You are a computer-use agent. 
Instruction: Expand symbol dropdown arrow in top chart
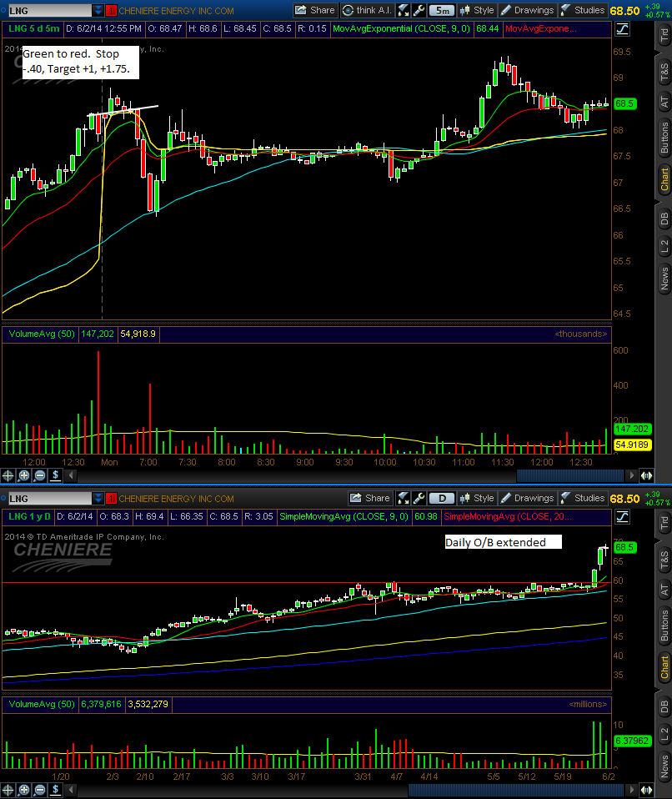click(x=98, y=11)
